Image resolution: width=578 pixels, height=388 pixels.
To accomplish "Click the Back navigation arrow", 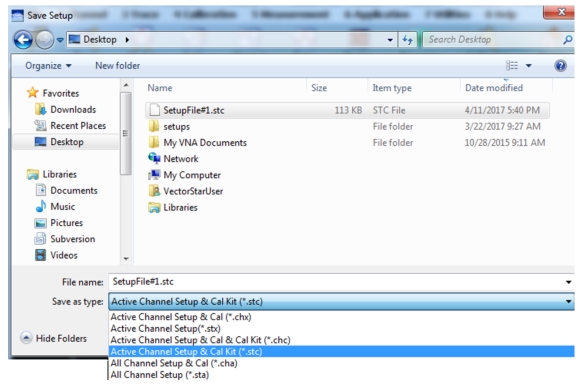I will pyautogui.click(x=23, y=39).
